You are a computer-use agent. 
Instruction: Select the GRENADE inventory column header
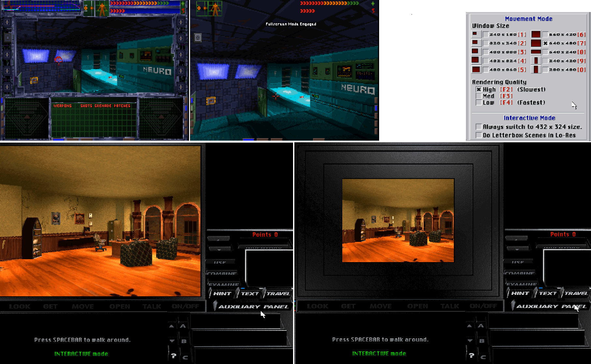coord(103,106)
